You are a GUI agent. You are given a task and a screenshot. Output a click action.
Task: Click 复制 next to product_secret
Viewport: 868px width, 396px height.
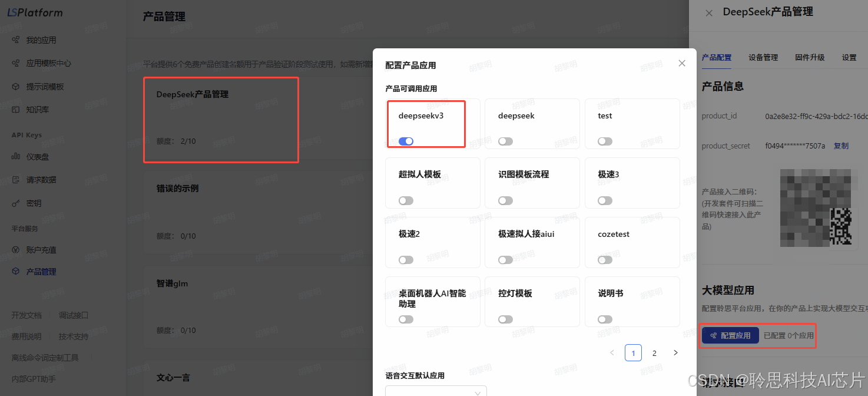(841, 146)
